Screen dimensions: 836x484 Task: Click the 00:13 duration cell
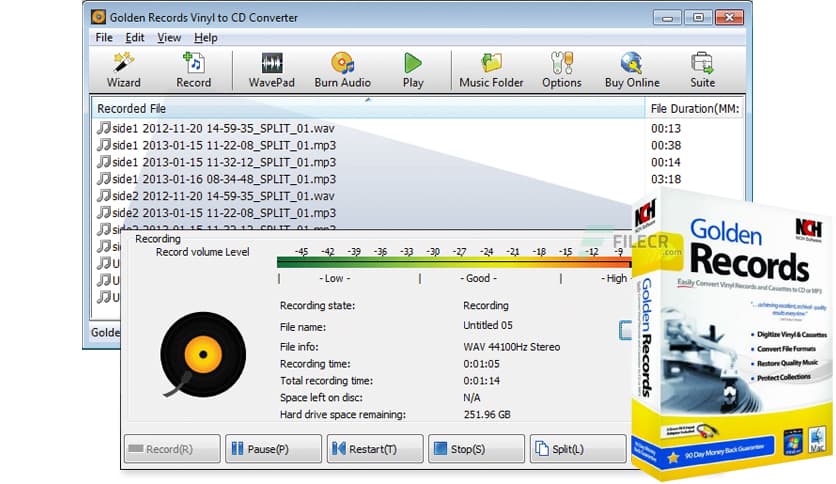(x=666, y=128)
